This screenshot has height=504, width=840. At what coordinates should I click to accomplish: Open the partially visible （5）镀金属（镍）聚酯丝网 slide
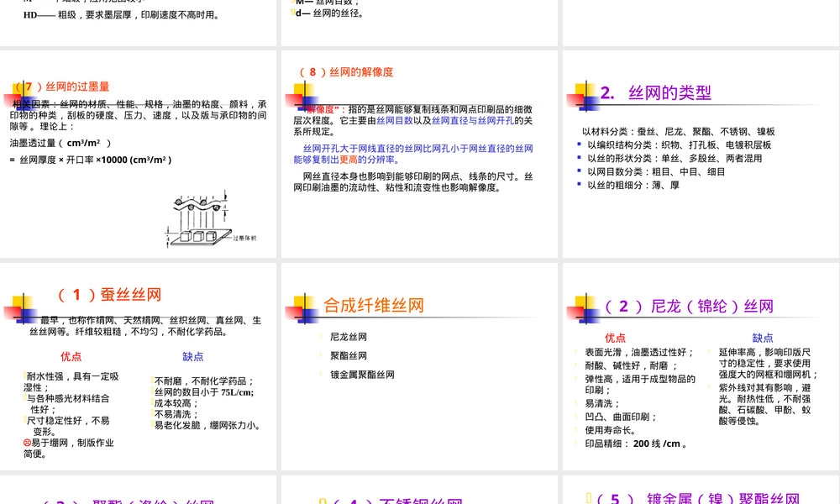click(x=701, y=490)
